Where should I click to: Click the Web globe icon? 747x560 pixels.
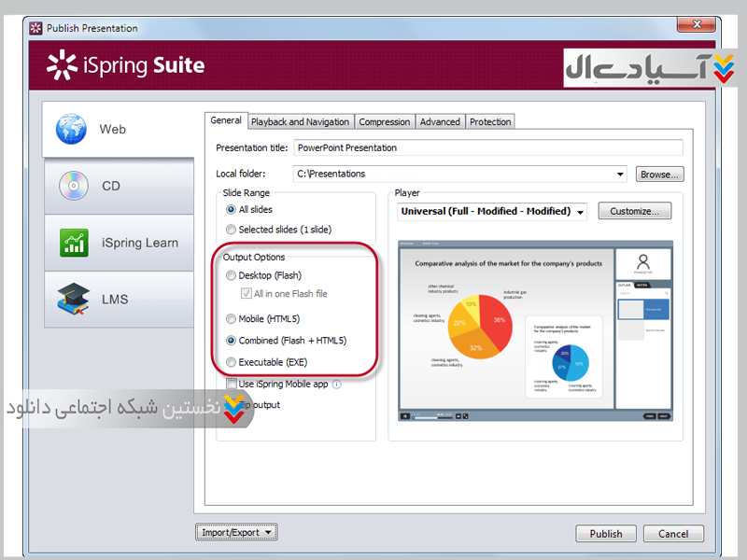click(71, 130)
